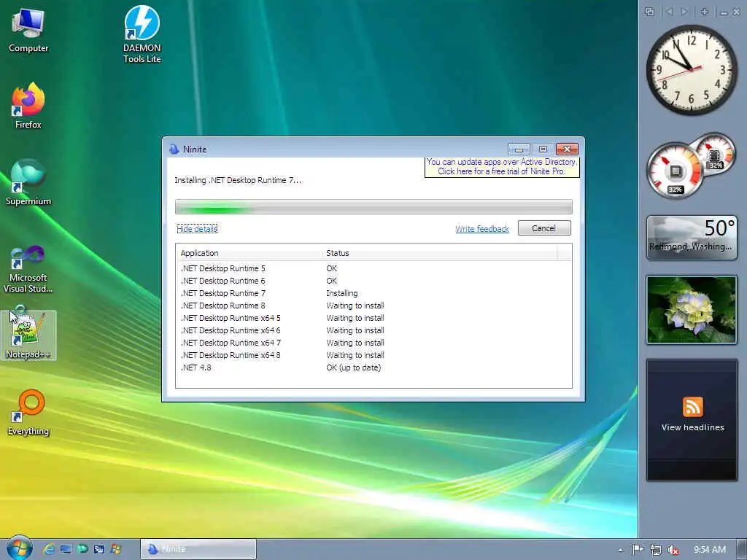Click Waiting to install status of Runtime 8

click(355, 306)
